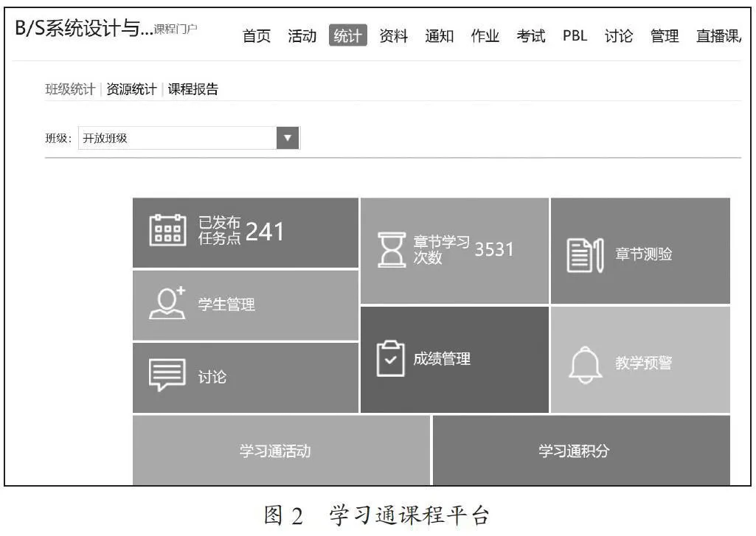Open the 作业 menu item
756x536 pixels.
point(485,35)
